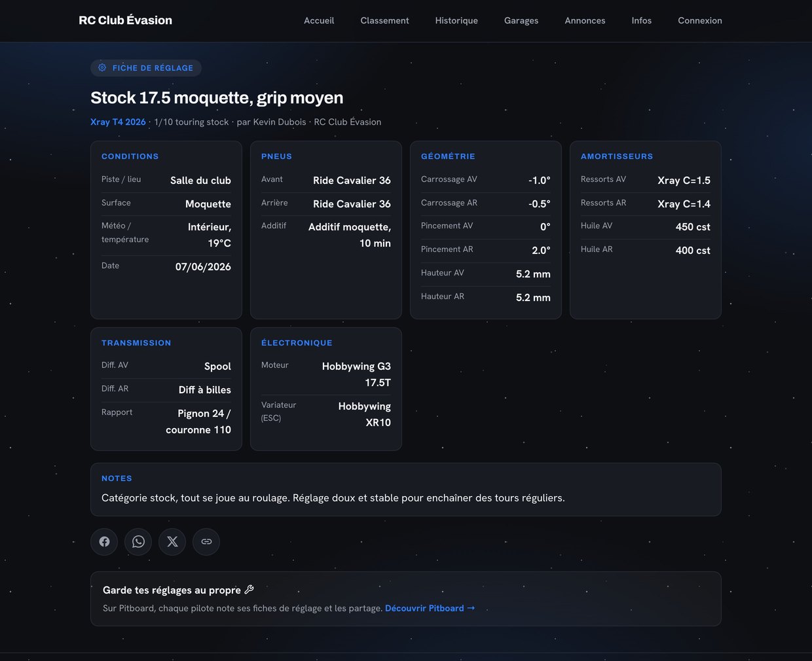This screenshot has width=812, height=661.
Task: Click the Conditions card heading
Action: (130, 156)
